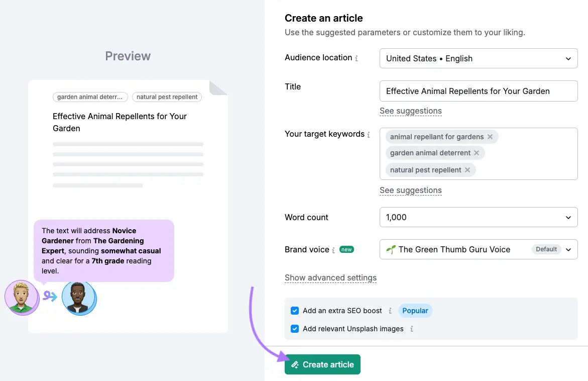588x381 pixels.
Task: Show advanced settings
Action: 330,277
